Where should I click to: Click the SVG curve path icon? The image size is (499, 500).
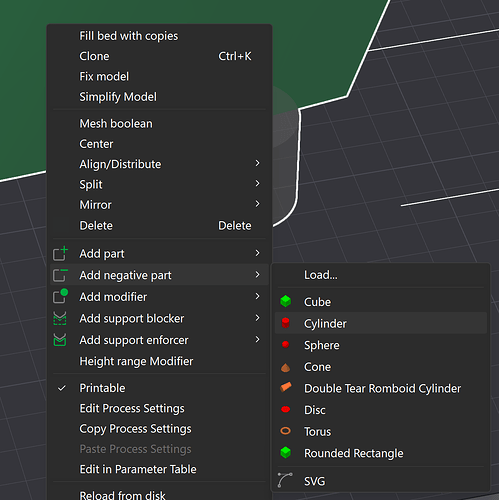click(x=285, y=480)
